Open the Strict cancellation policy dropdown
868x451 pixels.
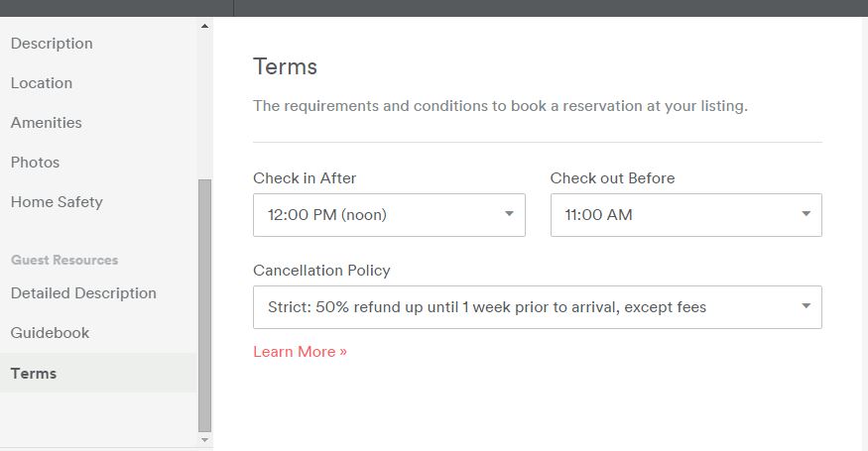point(537,307)
